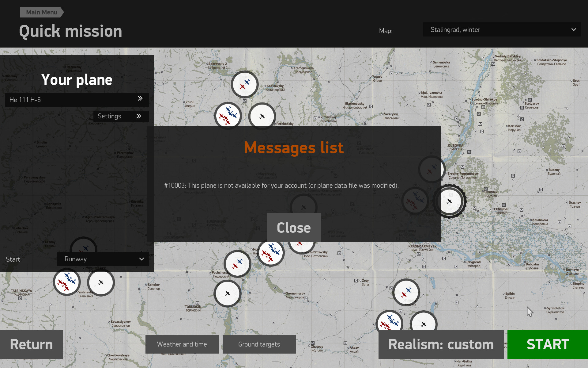Open the Map dropdown showing Stalingrad, winter

(x=501, y=30)
